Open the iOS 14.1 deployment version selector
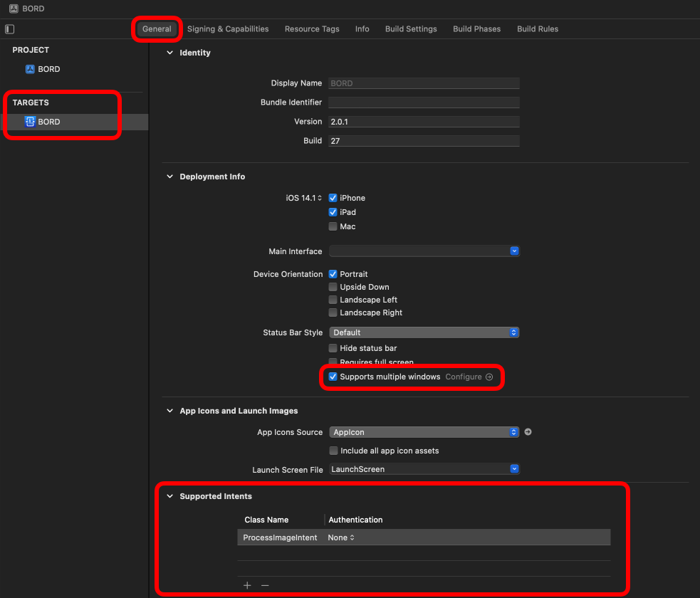This screenshot has width=700, height=598. (303, 198)
